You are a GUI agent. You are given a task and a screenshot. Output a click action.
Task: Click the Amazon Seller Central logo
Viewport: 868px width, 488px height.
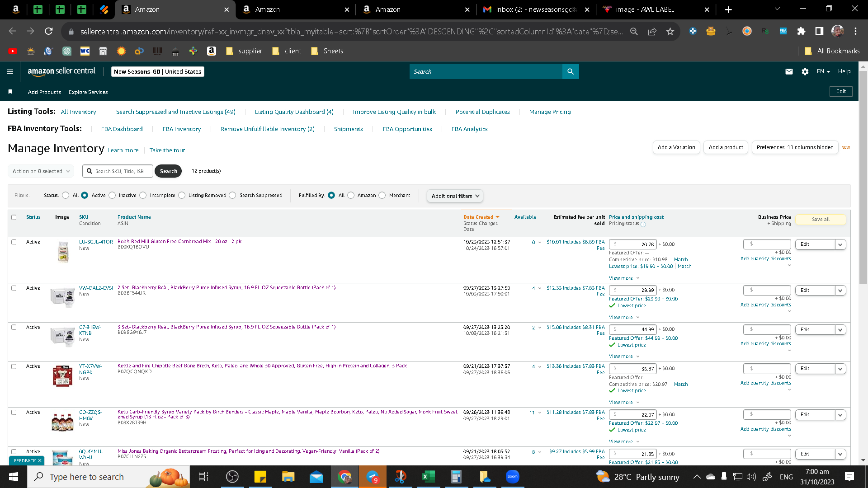pos(61,71)
